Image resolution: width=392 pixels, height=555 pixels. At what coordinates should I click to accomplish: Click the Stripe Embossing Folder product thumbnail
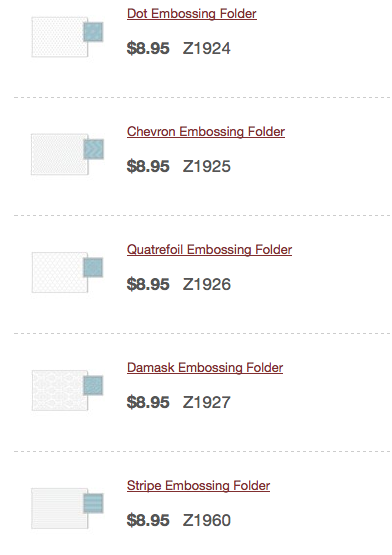tap(67, 508)
